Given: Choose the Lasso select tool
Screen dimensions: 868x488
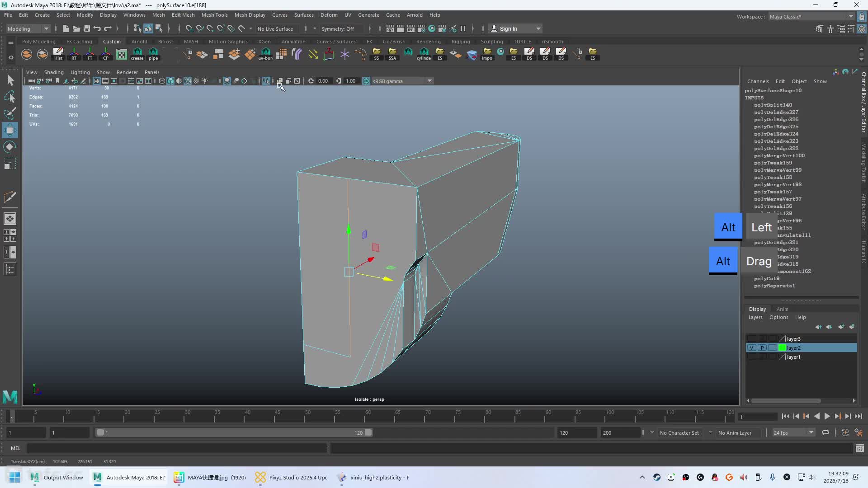Looking at the screenshot, I should 10,97.
